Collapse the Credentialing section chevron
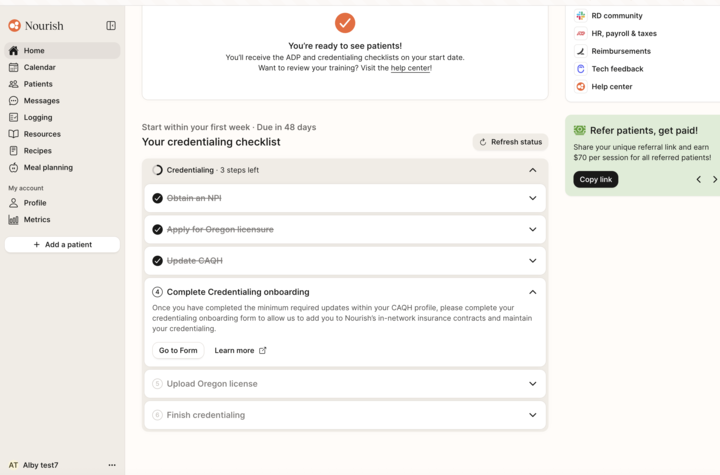Image resolution: width=720 pixels, height=475 pixels. (x=532, y=170)
